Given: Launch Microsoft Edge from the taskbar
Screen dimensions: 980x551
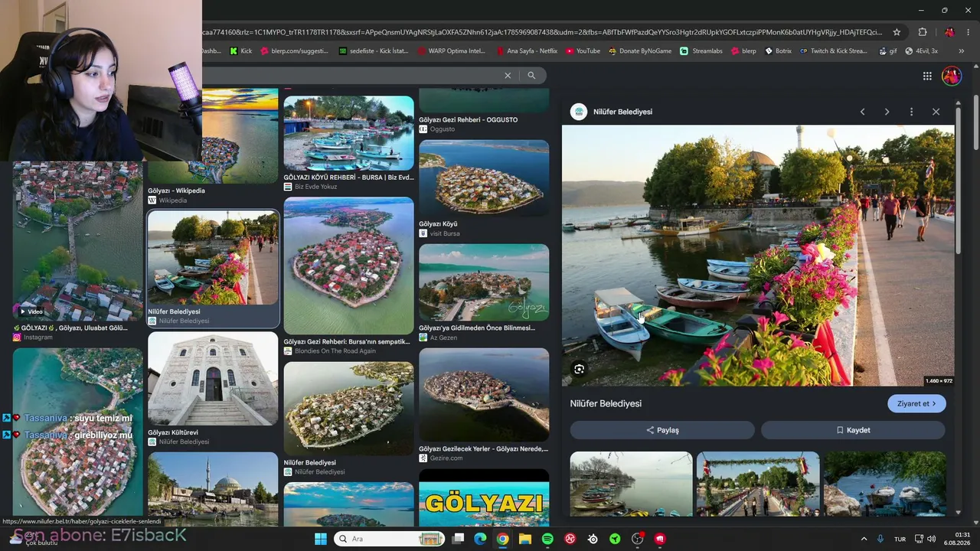Looking at the screenshot, I should (480, 539).
